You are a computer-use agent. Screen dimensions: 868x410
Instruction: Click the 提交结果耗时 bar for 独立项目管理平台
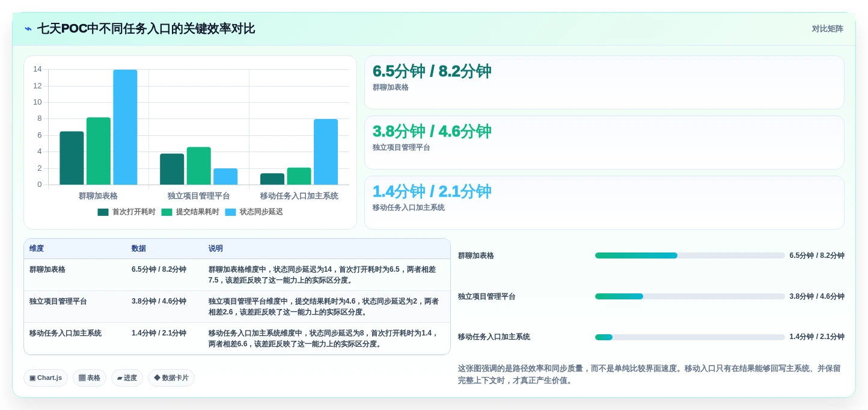point(199,166)
